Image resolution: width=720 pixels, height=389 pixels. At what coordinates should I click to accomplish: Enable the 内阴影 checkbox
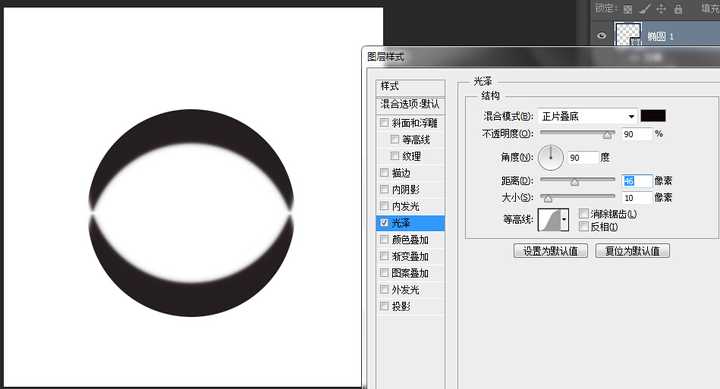click(384, 189)
